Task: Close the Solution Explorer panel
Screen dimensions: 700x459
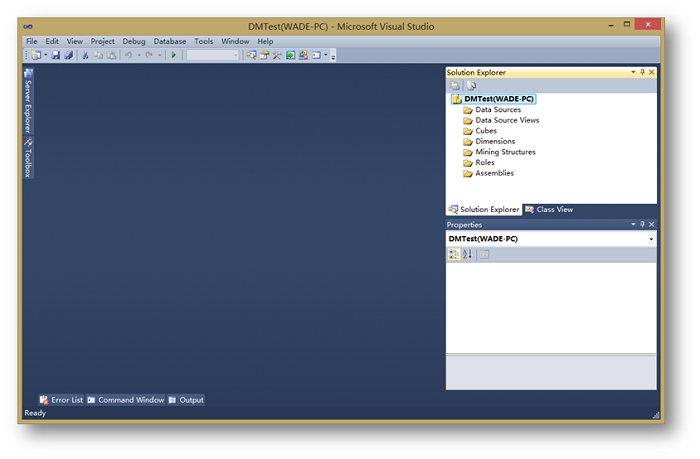Action: click(651, 72)
